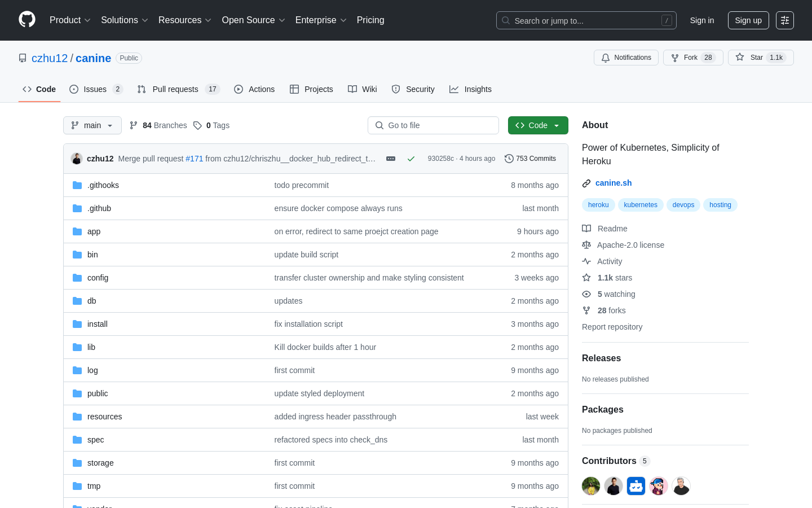
Task: Click the Sign up button
Action: tap(748, 20)
